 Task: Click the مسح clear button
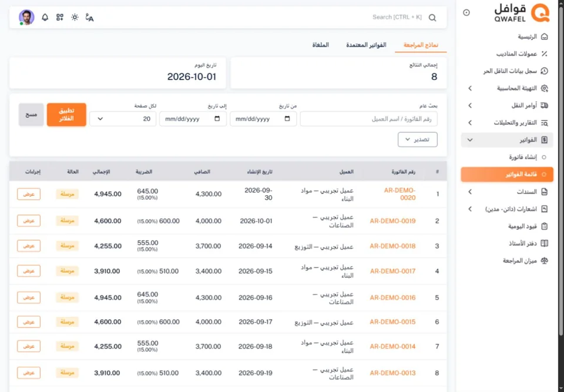(31, 115)
